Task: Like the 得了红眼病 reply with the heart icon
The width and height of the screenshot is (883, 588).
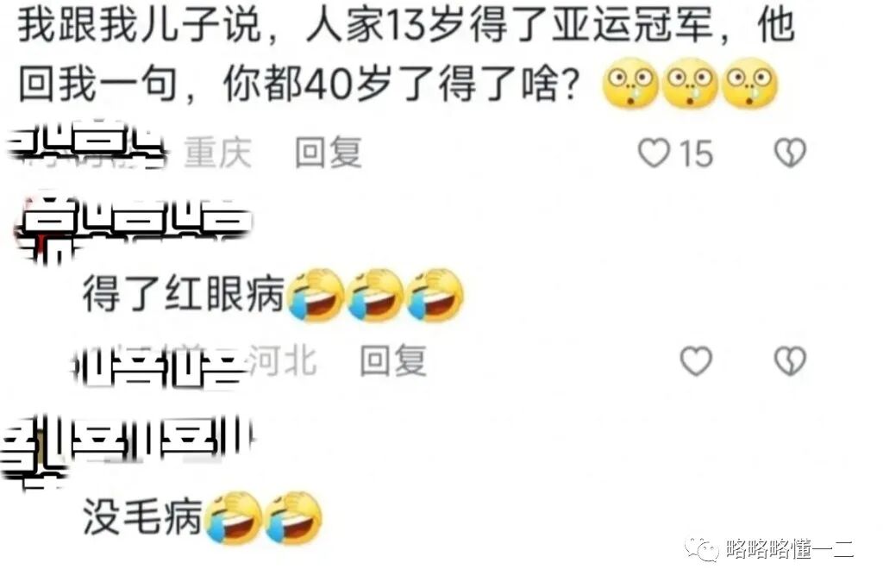Action: [696, 360]
